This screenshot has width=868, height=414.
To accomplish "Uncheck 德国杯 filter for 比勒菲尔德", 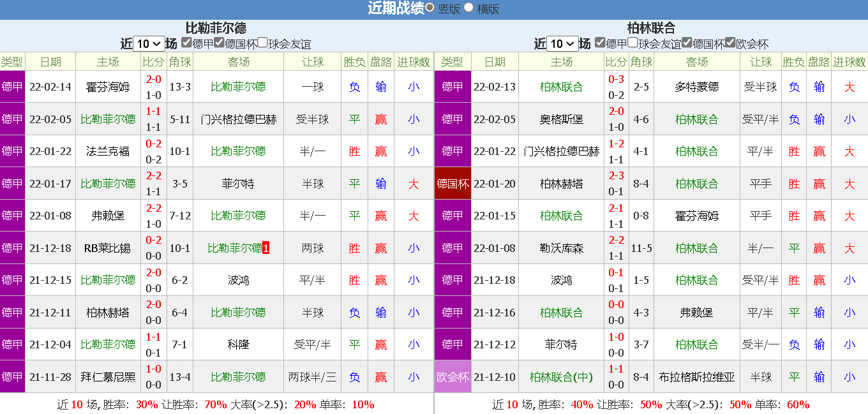I will click(219, 43).
